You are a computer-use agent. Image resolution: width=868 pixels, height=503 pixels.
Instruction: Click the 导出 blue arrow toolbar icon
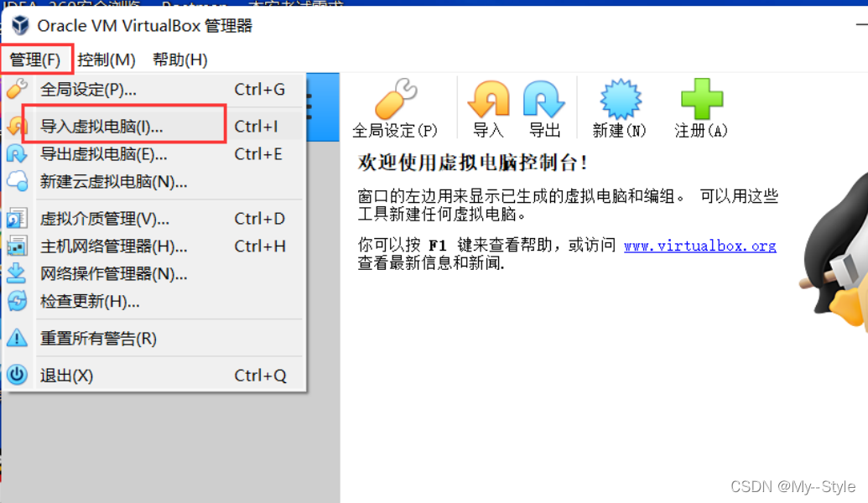pyautogui.click(x=544, y=100)
